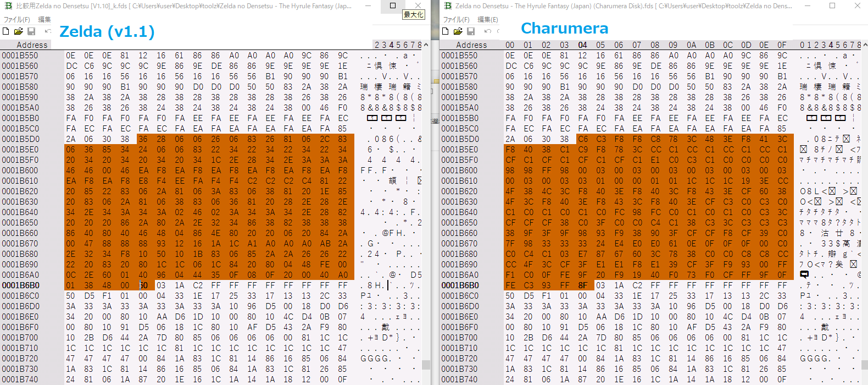Maximize the Charumera Disk window
Screen dimensions: 868x385
click(x=832, y=5)
